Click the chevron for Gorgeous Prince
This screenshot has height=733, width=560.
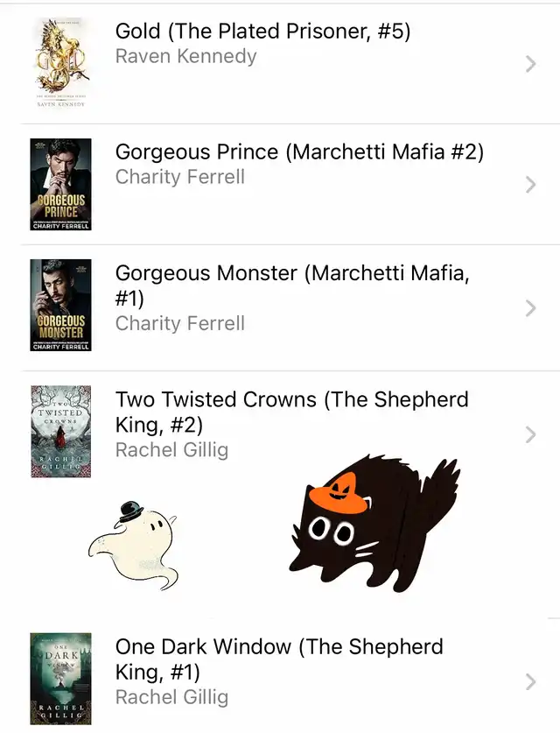[530, 184]
